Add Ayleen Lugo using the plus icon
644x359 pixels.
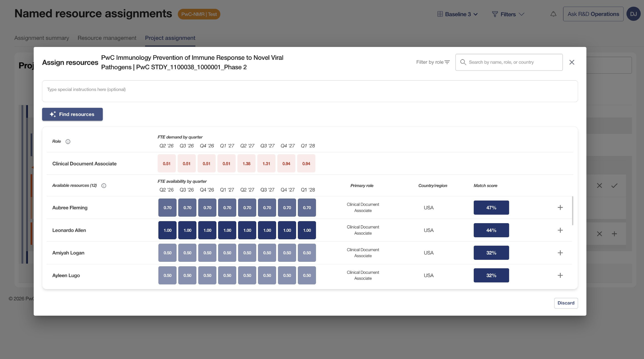(x=560, y=275)
